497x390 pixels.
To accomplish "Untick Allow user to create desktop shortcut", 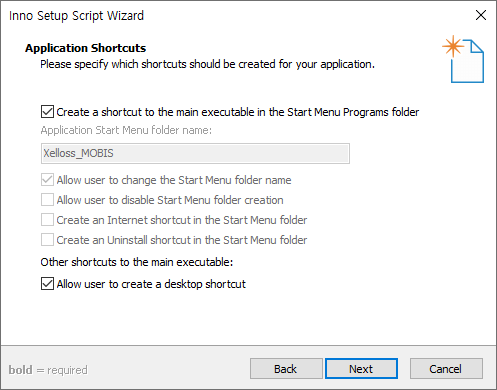I will pos(47,284).
